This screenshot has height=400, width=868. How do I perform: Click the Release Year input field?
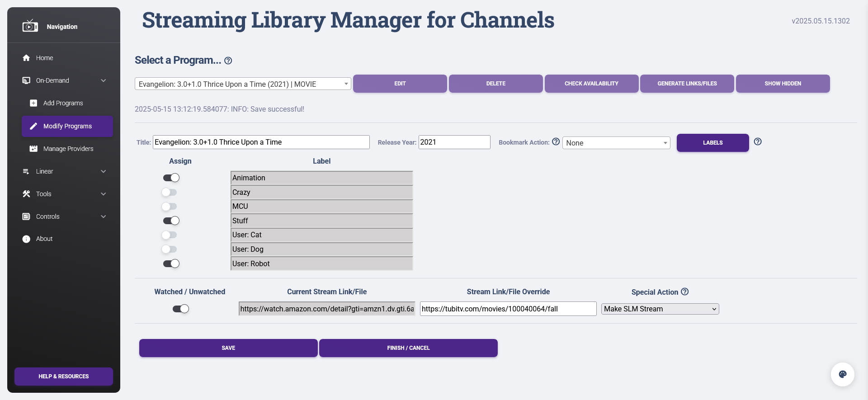(454, 142)
